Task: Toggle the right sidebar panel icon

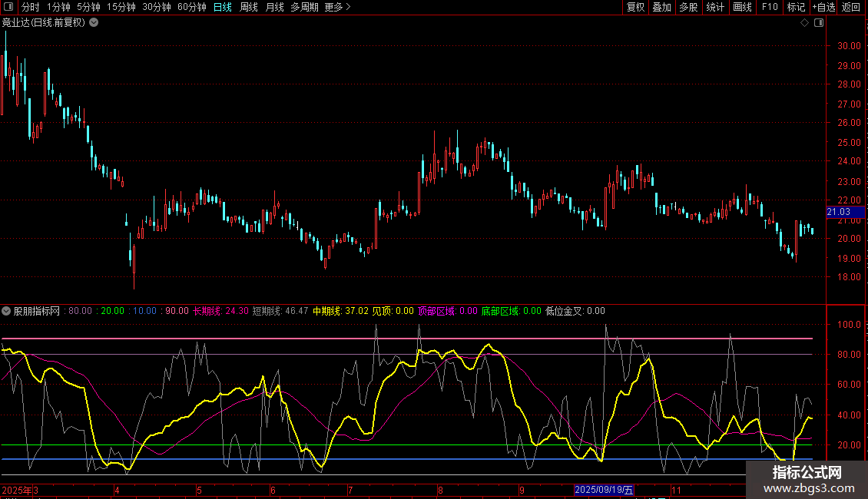Action: tap(819, 23)
